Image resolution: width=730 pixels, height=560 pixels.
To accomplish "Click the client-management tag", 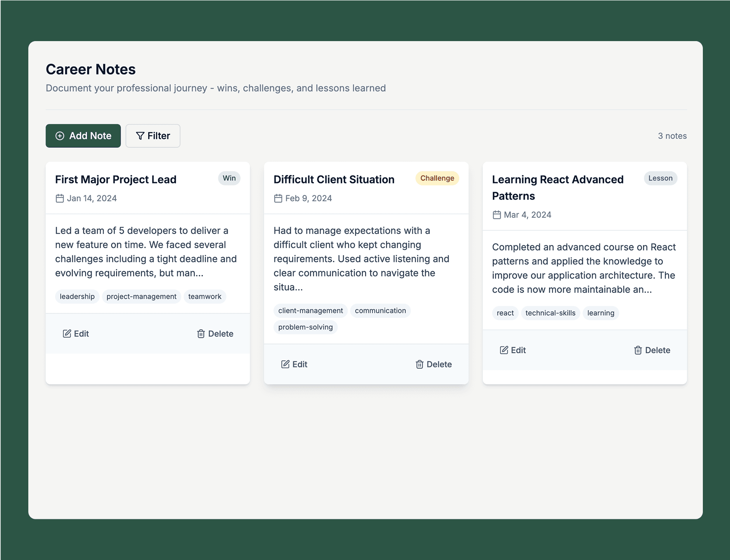I will [311, 311].
